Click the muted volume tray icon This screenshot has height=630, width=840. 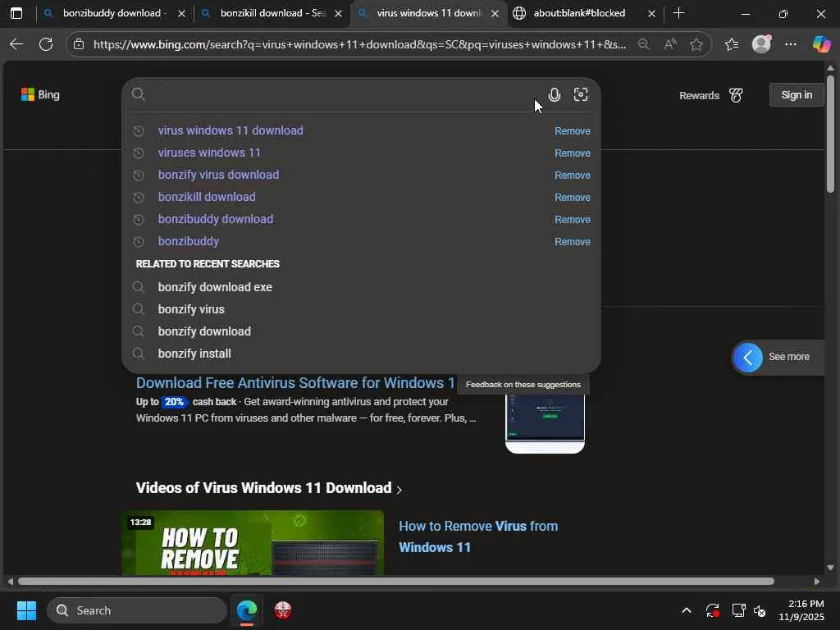(760, 610)
